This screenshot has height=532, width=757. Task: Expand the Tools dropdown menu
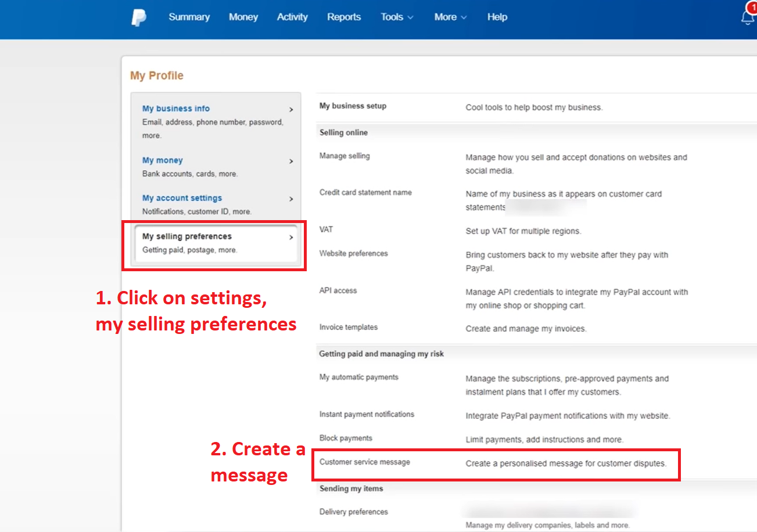click(397, 17)
